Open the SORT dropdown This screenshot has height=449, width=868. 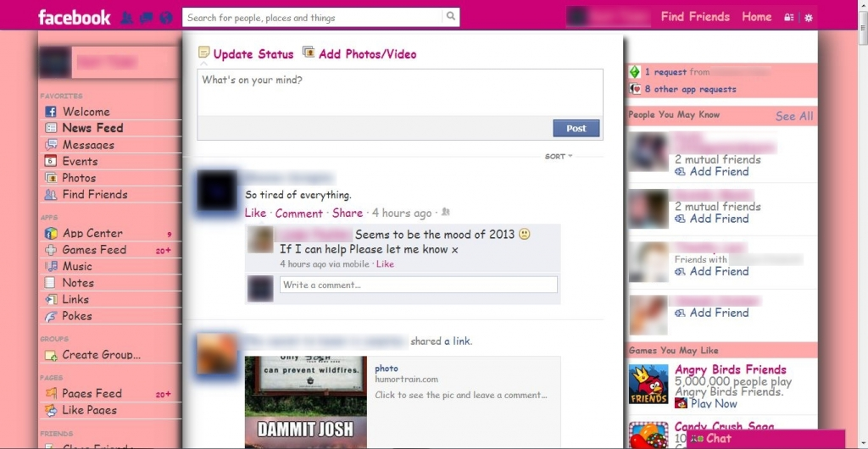coord(558,157)
